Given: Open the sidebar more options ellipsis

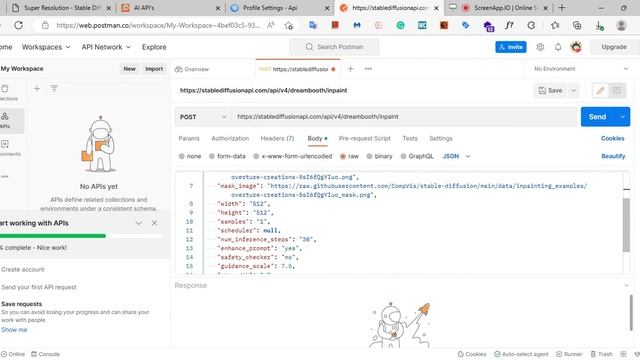Looking at the screenshot, I should click(x=5, y=176).
